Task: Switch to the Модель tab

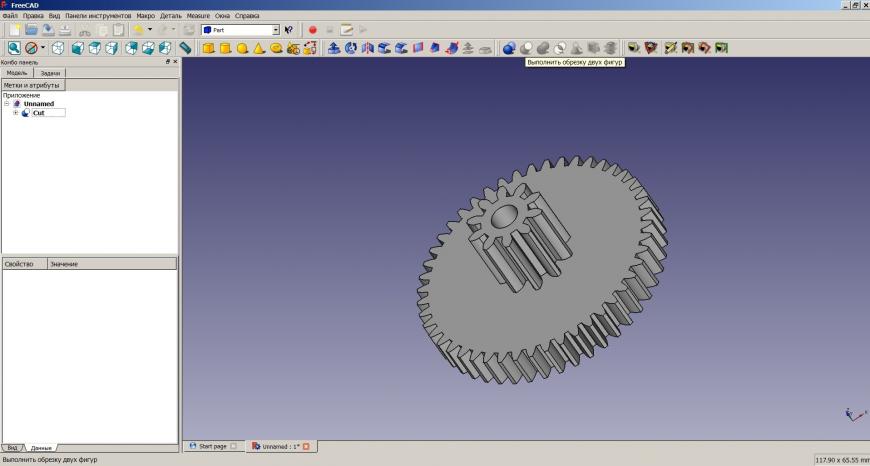Action: (x=17, y=73)
